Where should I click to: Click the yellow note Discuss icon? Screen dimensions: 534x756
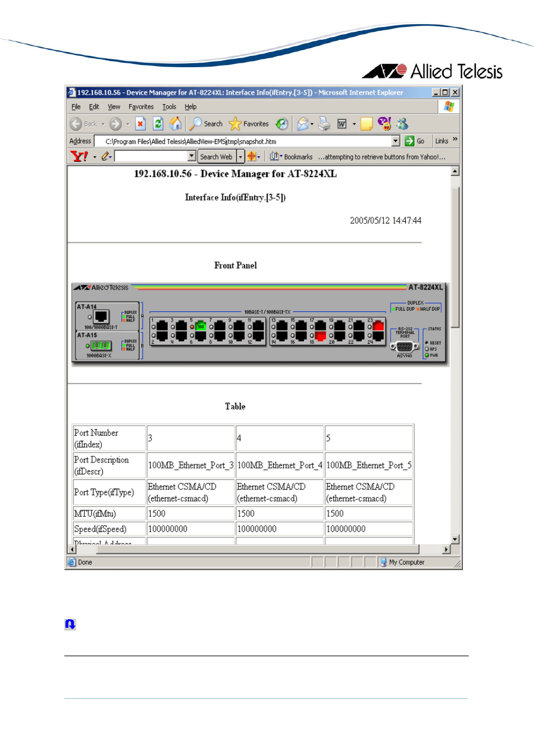point(367,124)
